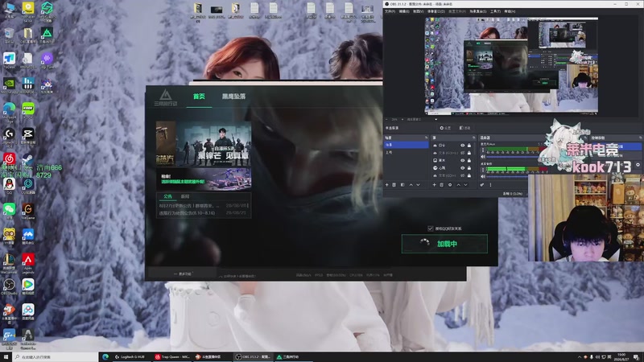The width and height of the screenshot is (644, 362).
Task: Open QQ desktop shortcut
Action: [9, 187]
